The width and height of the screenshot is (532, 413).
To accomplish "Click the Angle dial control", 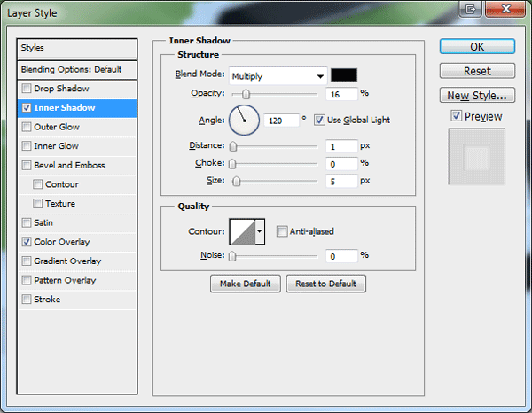I will [245, 121].
